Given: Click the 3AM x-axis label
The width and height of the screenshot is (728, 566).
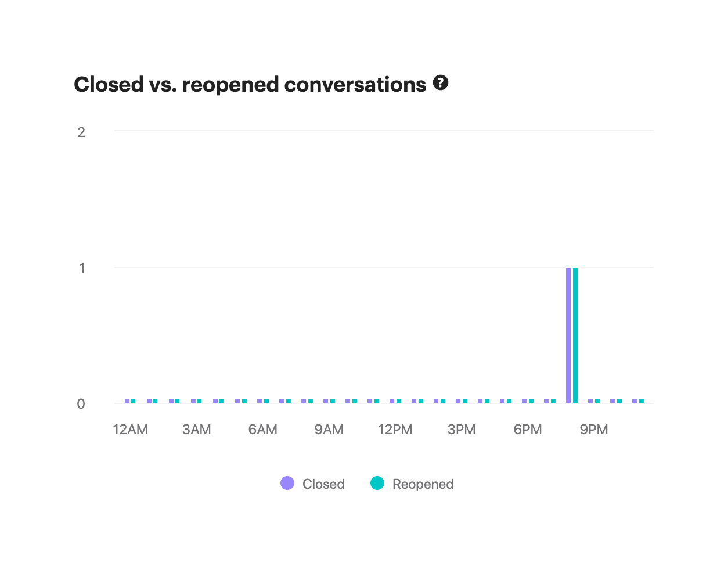Looking at the screenshot, I should pyautogui.click(x=197, y=430).
